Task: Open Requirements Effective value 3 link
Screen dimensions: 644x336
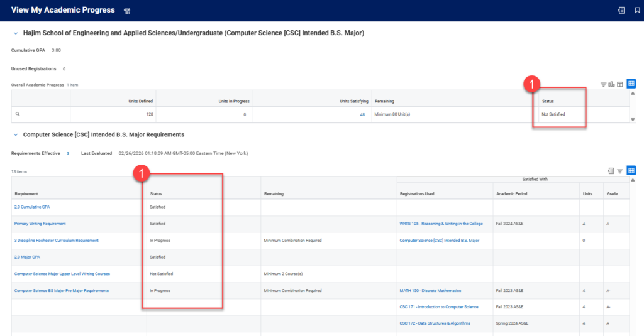Action: pos(68,153)
